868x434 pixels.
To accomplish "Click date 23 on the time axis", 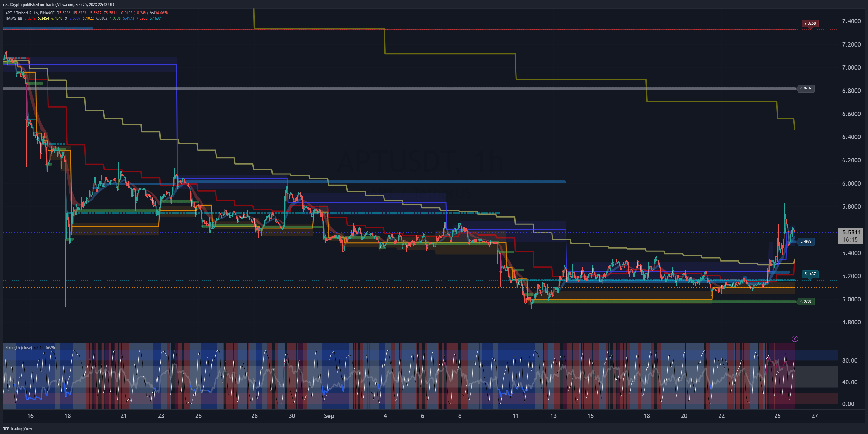I will [161, 416].
